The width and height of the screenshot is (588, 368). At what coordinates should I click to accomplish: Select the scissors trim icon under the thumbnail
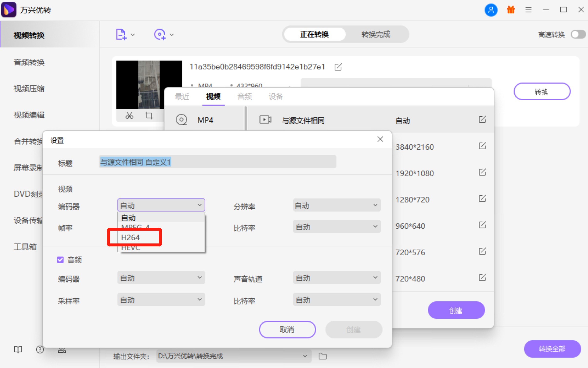[x=129, y=115]
